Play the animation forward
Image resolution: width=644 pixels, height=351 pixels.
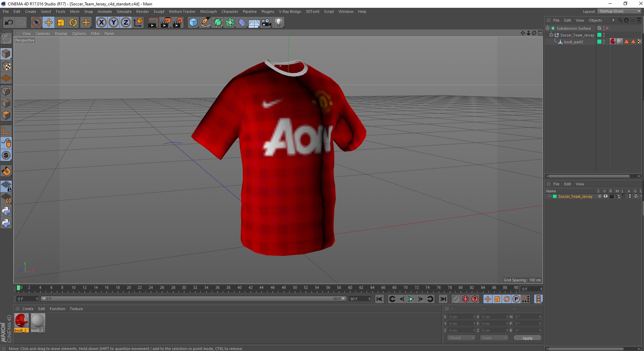pos(411,299)
